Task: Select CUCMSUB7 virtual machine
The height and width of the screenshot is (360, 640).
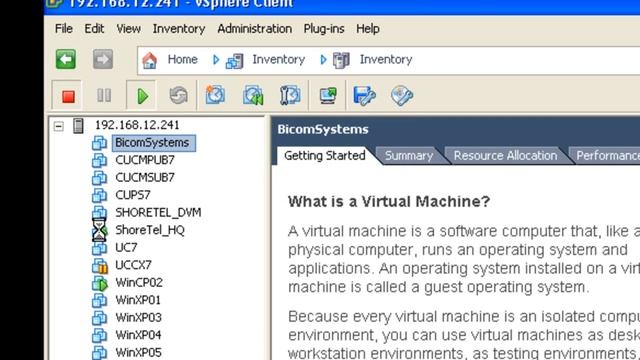Action: coord(145,178)
